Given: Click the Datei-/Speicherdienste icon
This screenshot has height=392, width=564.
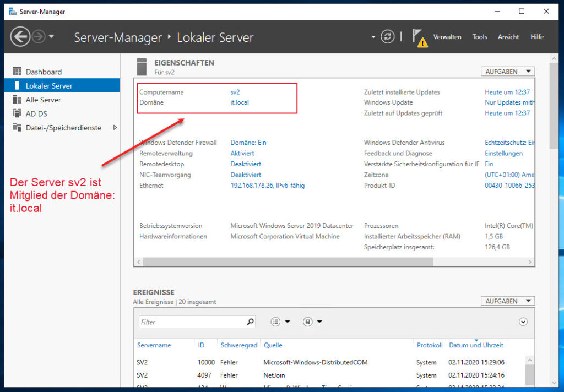Looking at the screenshot, I should pos(17,127).
